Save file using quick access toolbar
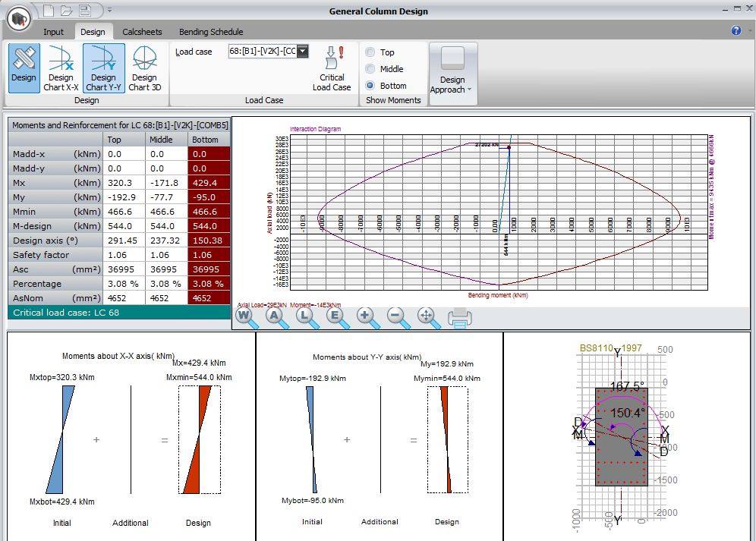 (x=85, y=10)
